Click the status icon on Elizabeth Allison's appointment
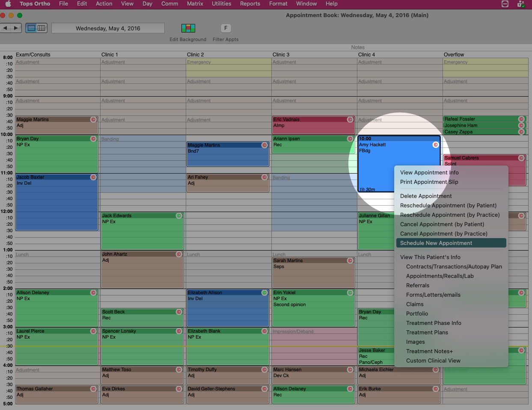The width and height of the screenshot is (532, 410). tap(265, 293)
